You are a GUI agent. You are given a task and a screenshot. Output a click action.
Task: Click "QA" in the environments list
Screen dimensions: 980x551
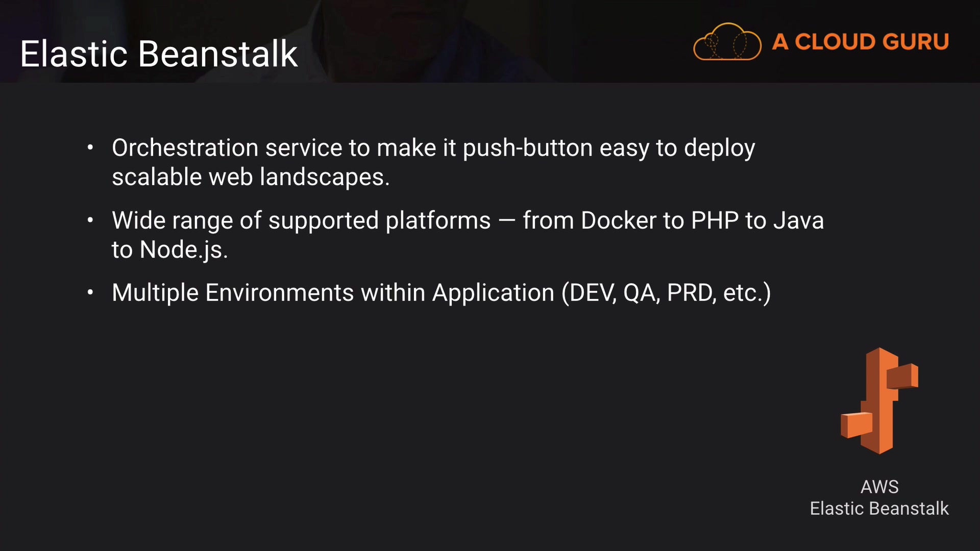(640, 293)
